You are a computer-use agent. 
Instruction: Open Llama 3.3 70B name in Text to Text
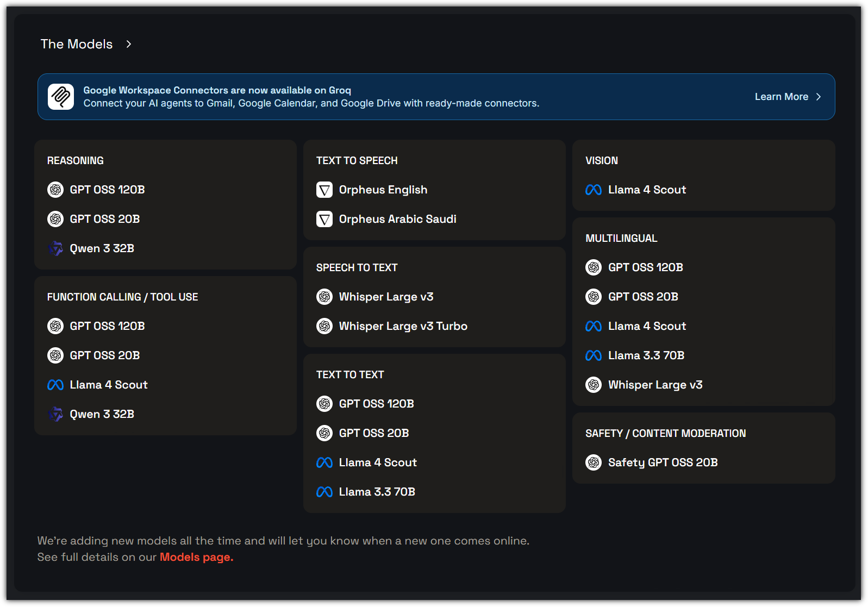(x=377, y=492)
